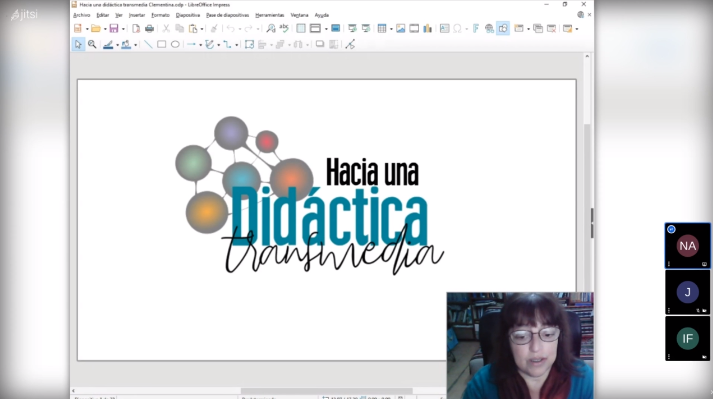Click the Undo arrow icon
Screen dimensions: 713x399
(231, 29)
